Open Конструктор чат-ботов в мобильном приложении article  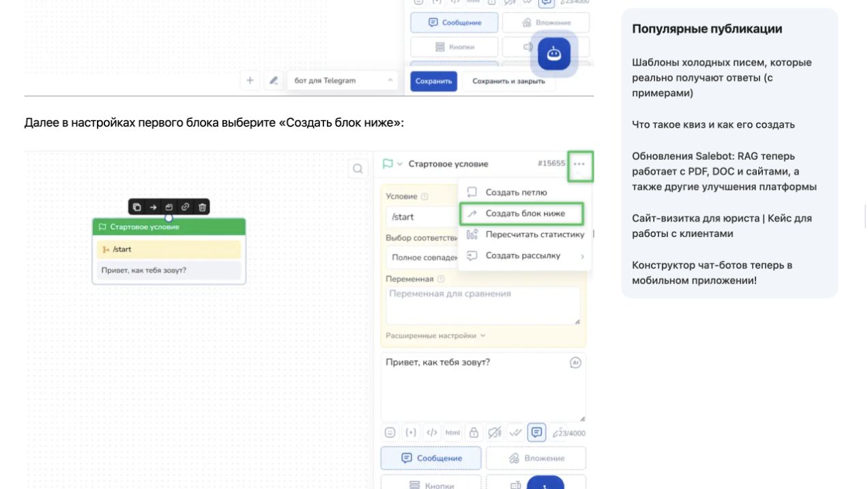coord(712,273)
